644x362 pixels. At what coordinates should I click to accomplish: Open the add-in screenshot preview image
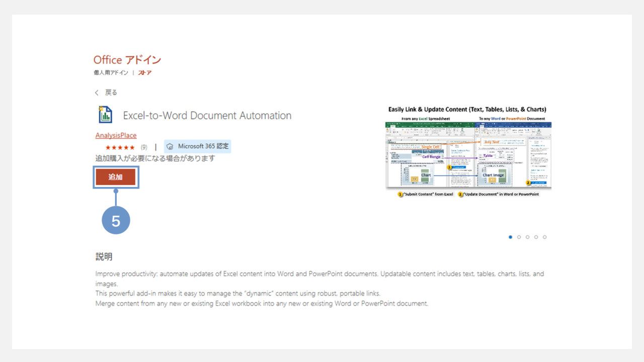click(468, 152)
